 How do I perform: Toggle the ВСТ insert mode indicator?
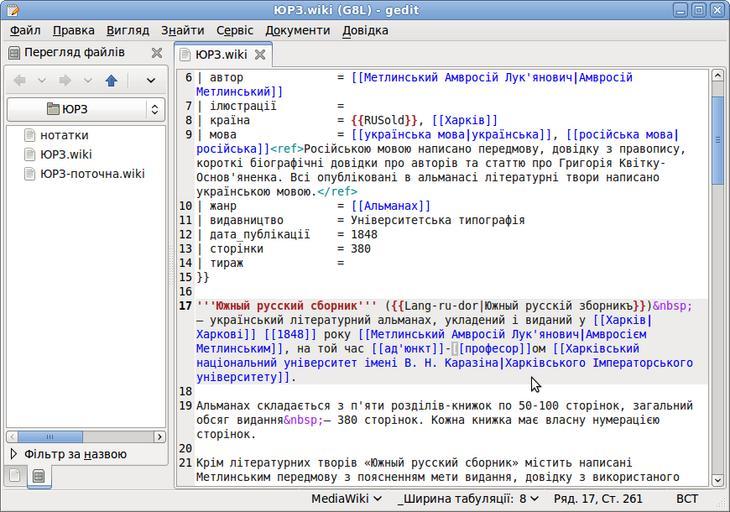[687, 498]
